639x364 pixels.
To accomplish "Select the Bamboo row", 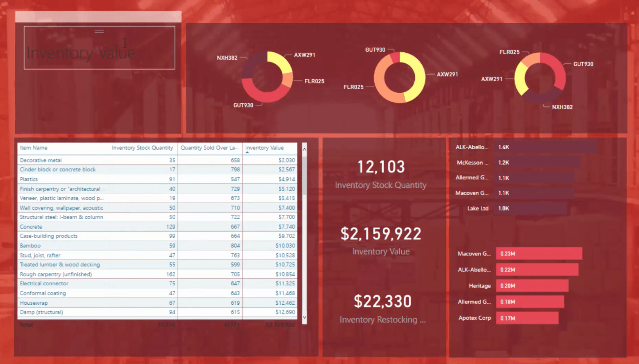I will tap(157, 245).
